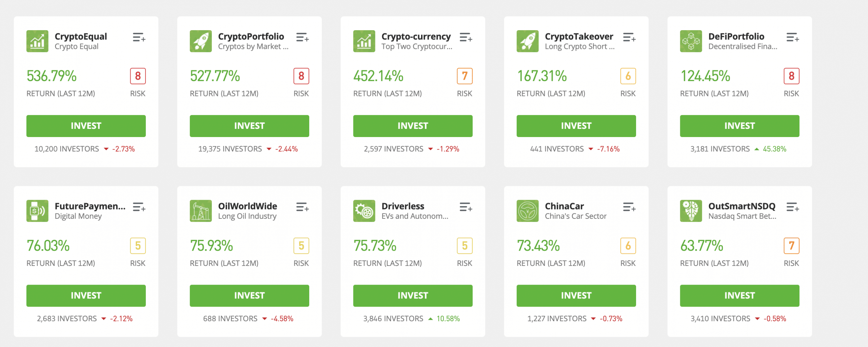Click the OilWorldWide oil pump icon
Viewport: 868px width, 347px height.
pyautogui.click(x=201, y=211)
